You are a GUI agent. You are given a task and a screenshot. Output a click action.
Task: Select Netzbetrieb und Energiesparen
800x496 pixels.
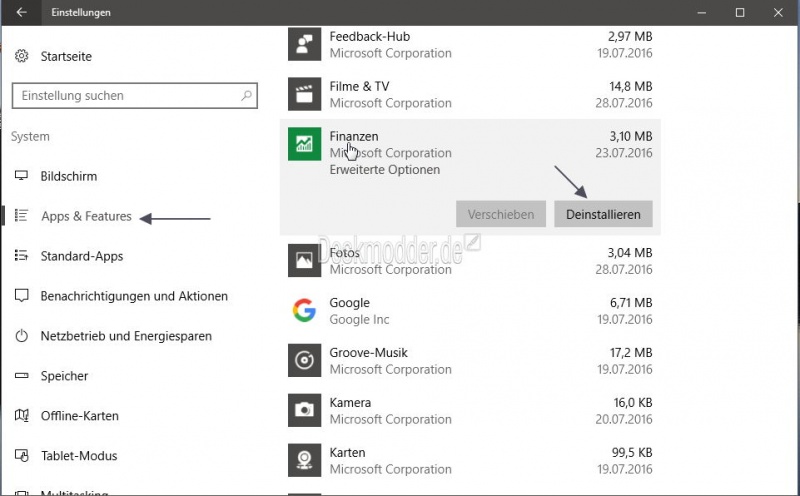pyautogui.click(x=126, y=336)
